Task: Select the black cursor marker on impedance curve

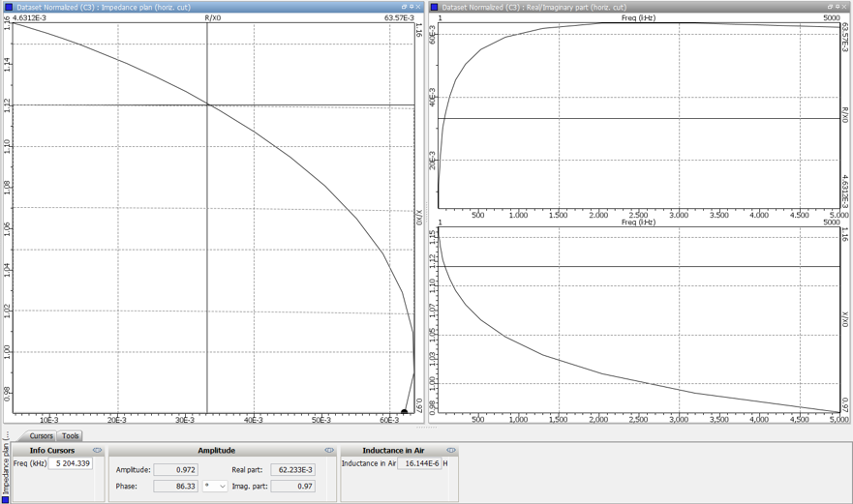Action: (x=404, y=413)
